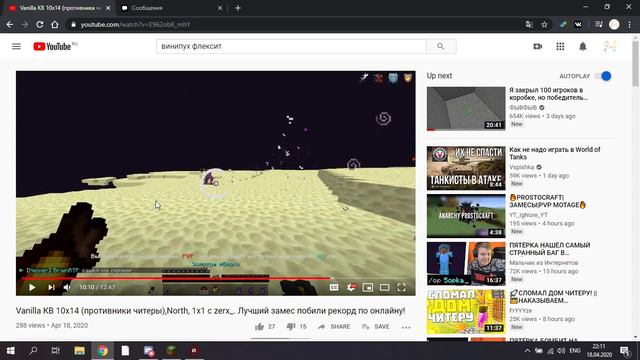Reload the current page
Image resolution: width=640 pixels, height=360 pixels.
click(40, 24)
